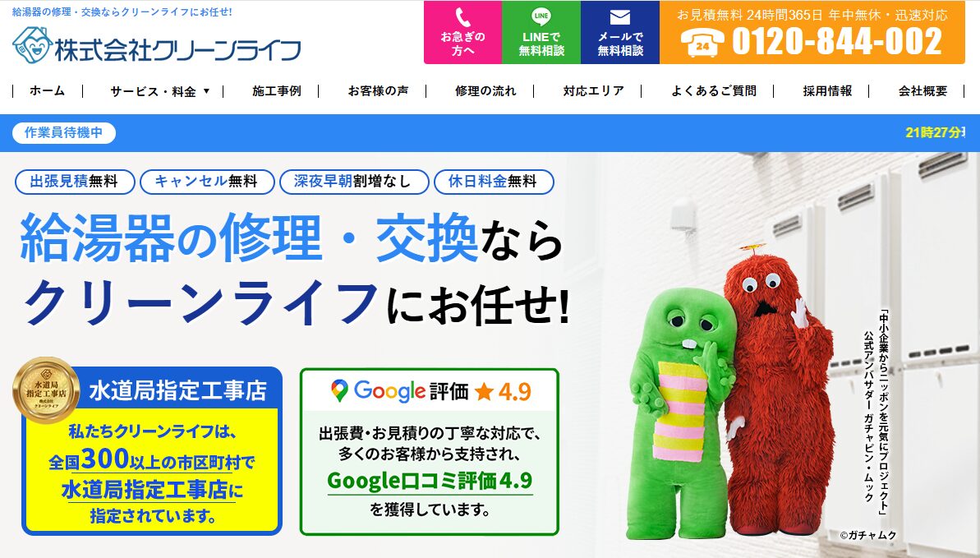This screenshot has width=980, height=558.
Task: Click the envelope mail icon
Action: 620,17
